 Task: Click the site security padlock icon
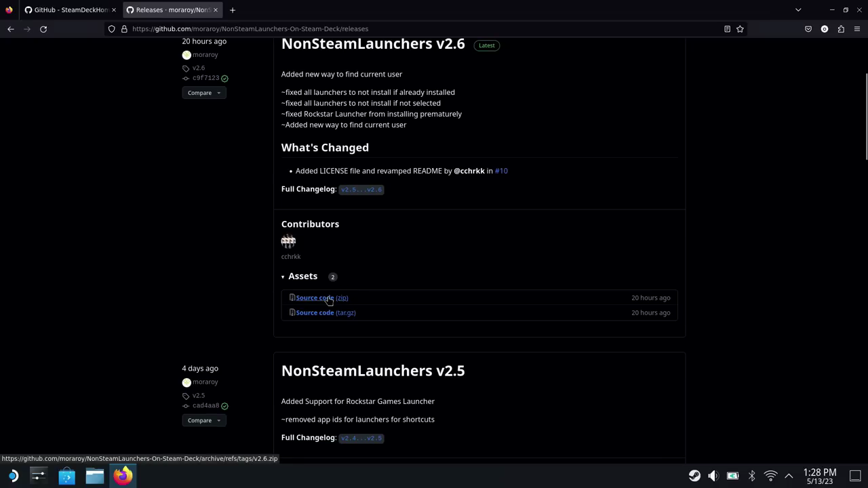click(124, 29)
